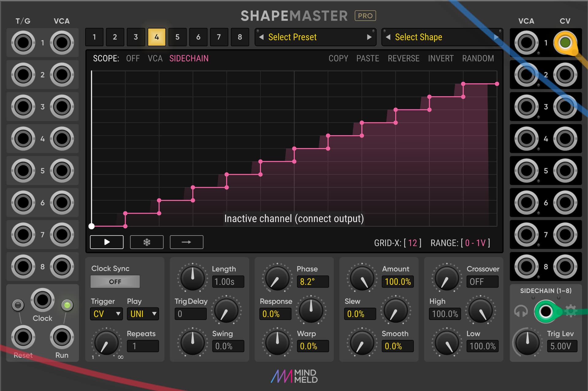Image resolution: width=588 pixels, height=391 pixels.
Task: Click the Run input jack
Action: pos(62,337)
